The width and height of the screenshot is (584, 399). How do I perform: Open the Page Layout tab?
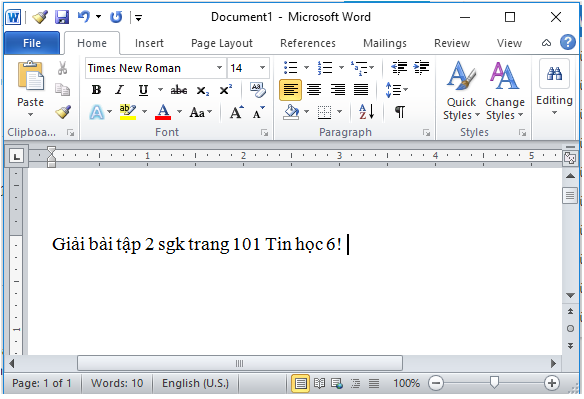coord(222,43)
